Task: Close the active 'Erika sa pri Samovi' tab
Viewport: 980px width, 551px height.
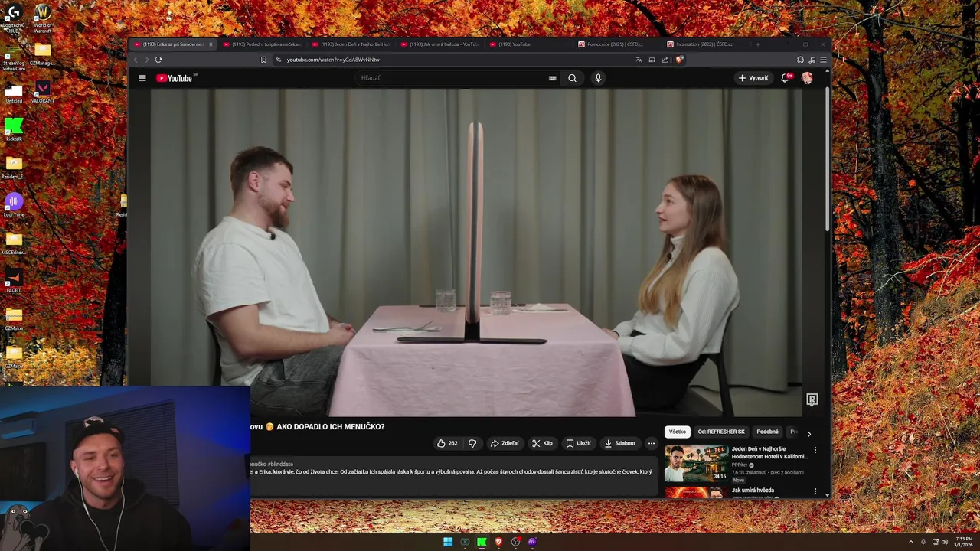Action: click(211, 44)
